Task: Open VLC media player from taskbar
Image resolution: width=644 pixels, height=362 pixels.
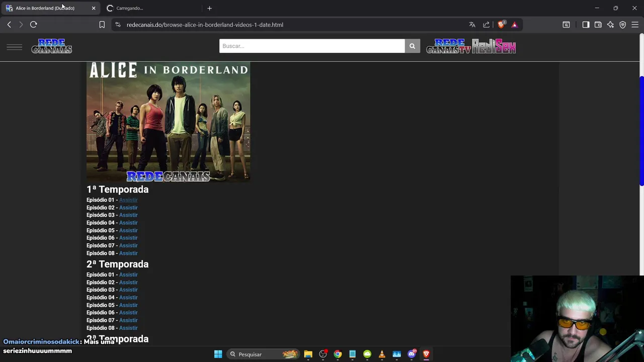Action: pyautogui.click(x=382, y=354)
